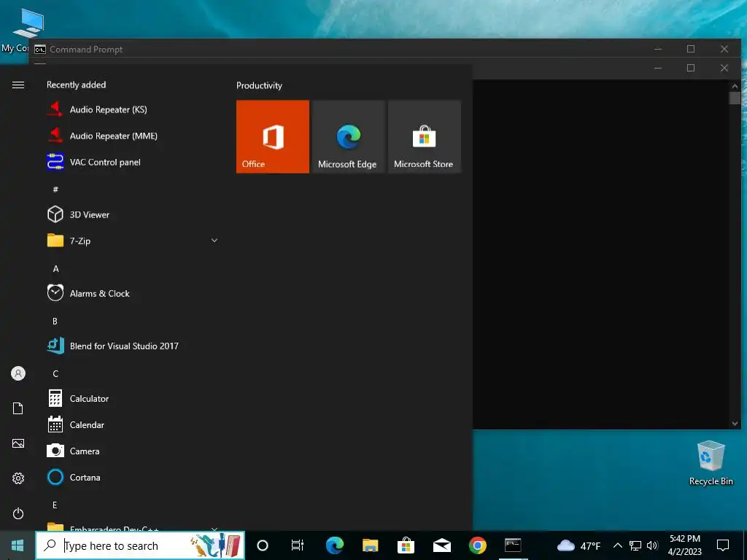This screenshot has height=560, width=747.
Task: Focus the taskbar search box
Action: [x=140, y=545]
